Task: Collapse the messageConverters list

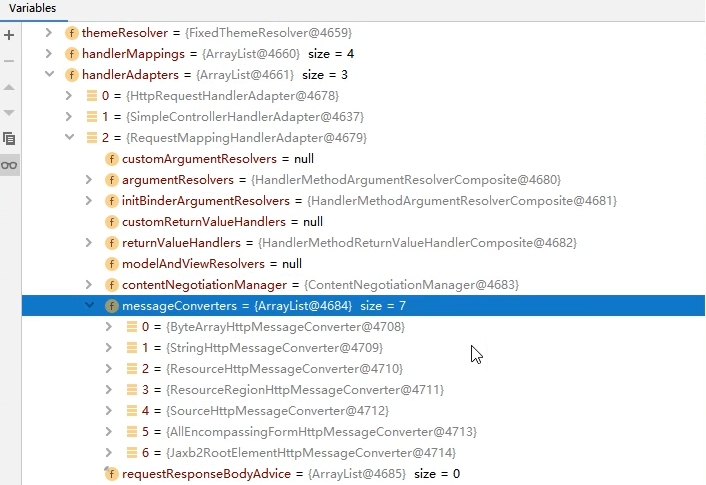Action: point(90,305)
